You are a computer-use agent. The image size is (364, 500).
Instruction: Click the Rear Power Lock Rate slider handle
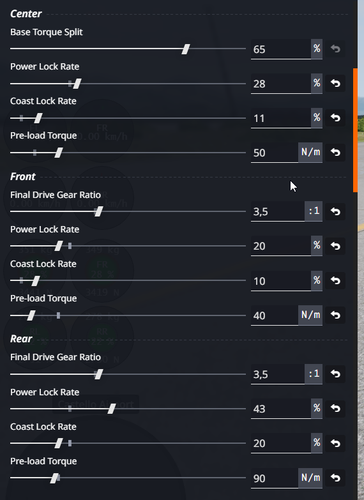tap(112, 409)
